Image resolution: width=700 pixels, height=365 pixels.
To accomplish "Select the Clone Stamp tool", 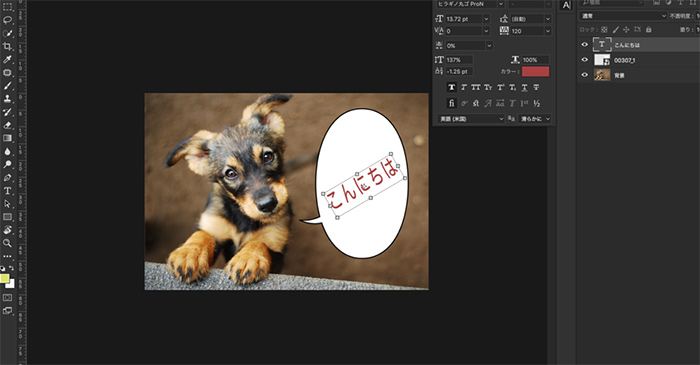I will coord(7,99).
